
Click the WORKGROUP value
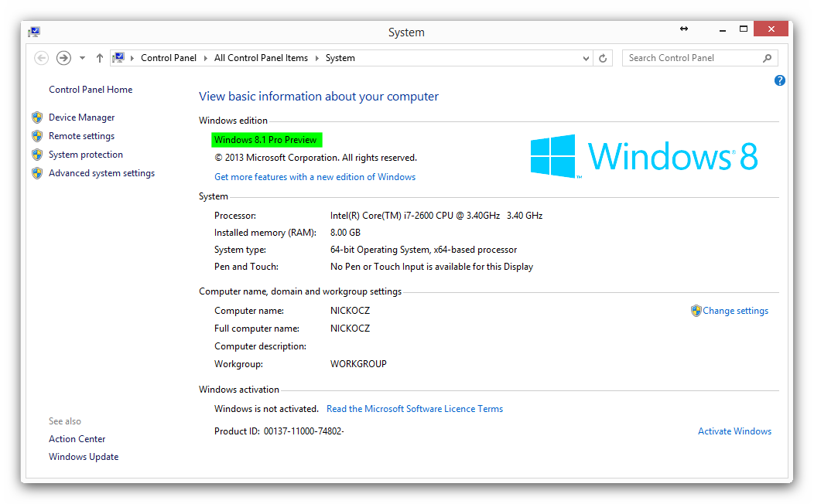[359, 364]
